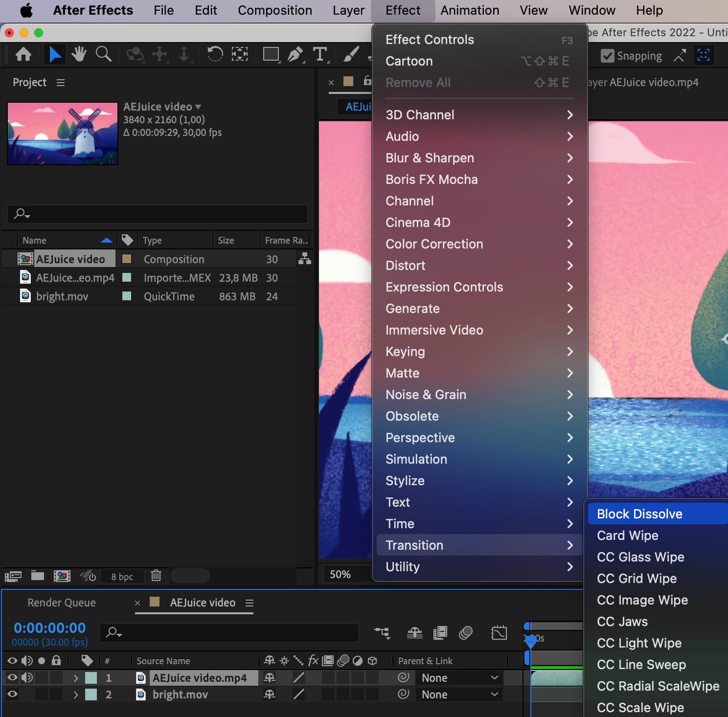Select the Pen tool
Viewport: 728px width, 717px height.
click(x=295, y=54)
